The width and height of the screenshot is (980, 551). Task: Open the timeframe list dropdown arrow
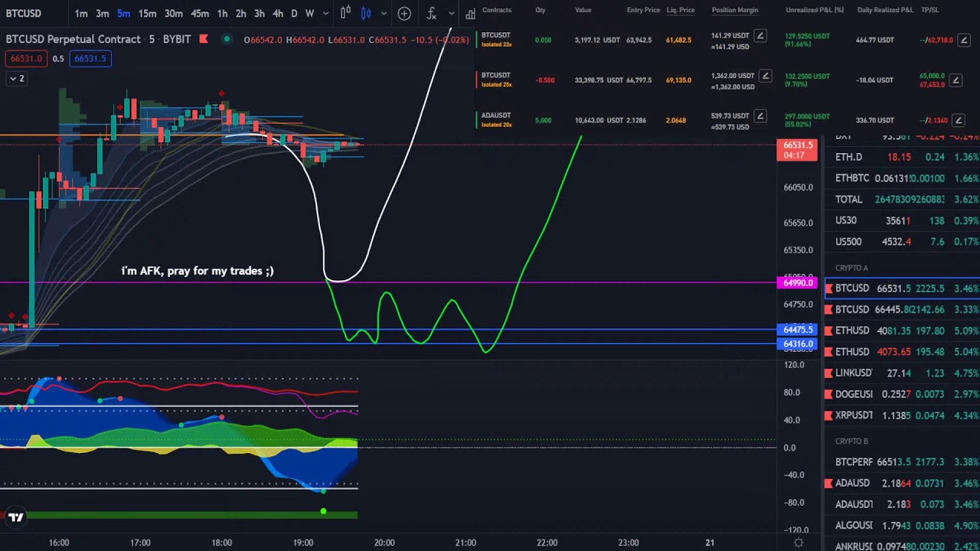[x=325, y=14]
